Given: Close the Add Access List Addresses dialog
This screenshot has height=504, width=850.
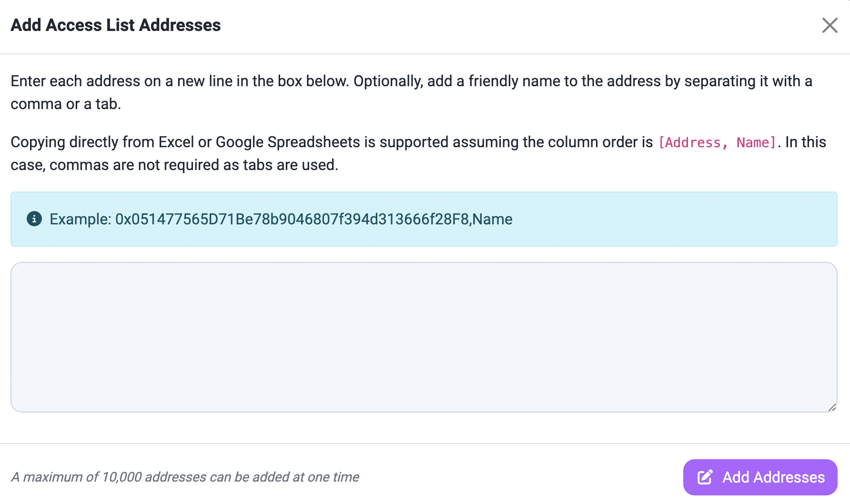Looking at the screenshot, I should (x=830, y=25).
